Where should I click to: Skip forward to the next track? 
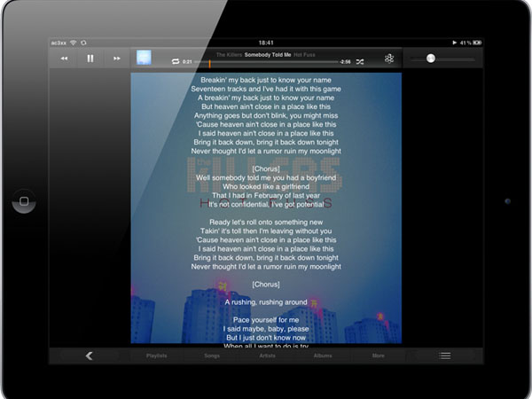117,59
